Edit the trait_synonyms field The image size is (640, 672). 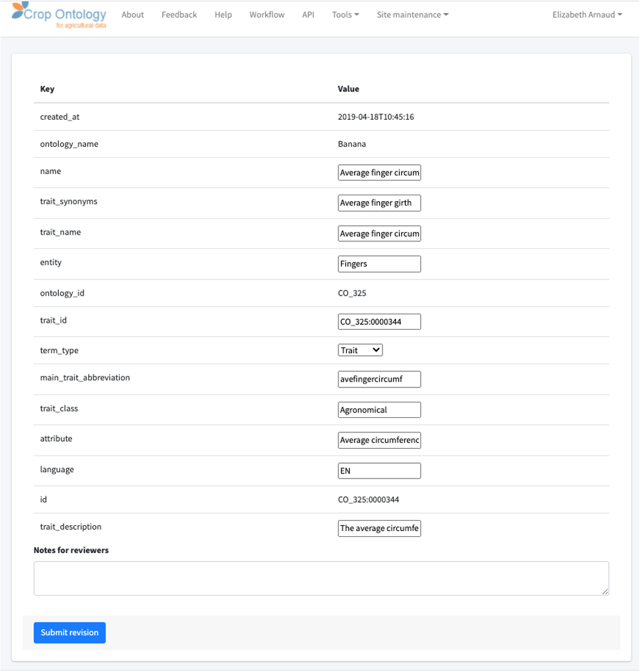click(x=379, y=202)
